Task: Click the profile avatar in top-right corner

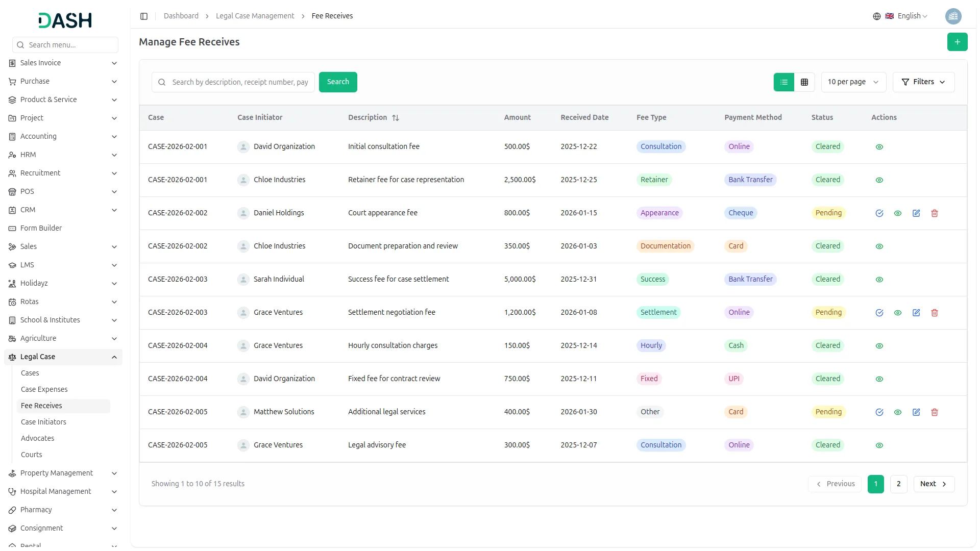Action: [953, 16]
